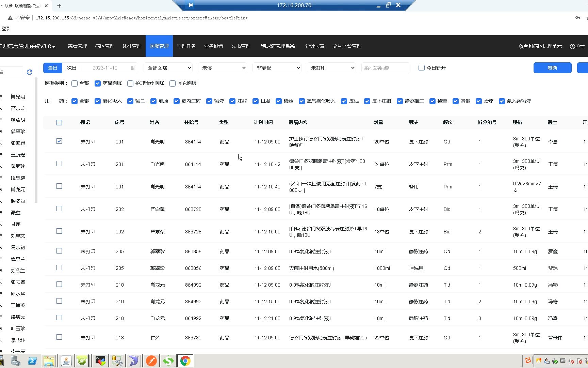
Task: Toggle the select-all checkbox in table header
Action: click(x=59, y=123)
